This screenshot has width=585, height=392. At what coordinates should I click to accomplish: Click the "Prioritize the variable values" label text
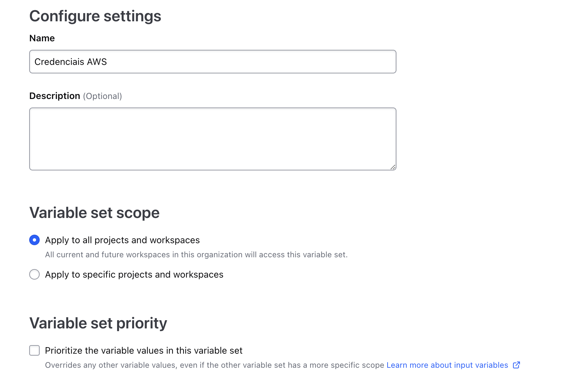point(144,351)
